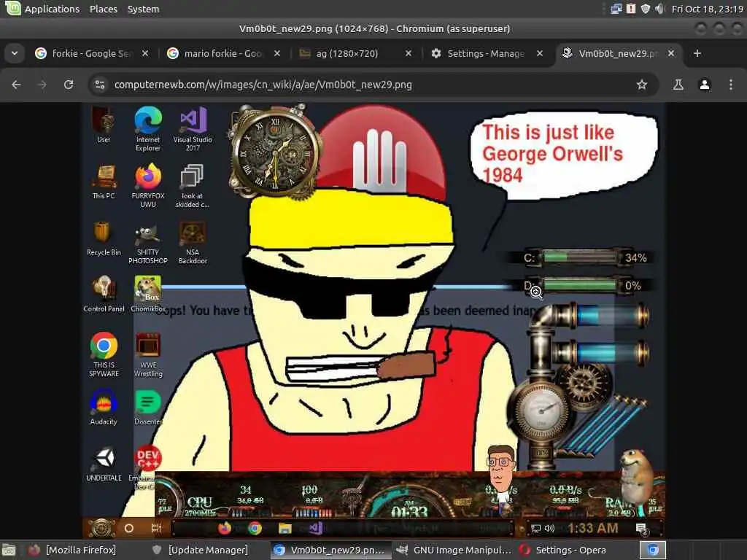Switch to GNU Image Manipulation window
747x560 pixels.
coord(454,550)
